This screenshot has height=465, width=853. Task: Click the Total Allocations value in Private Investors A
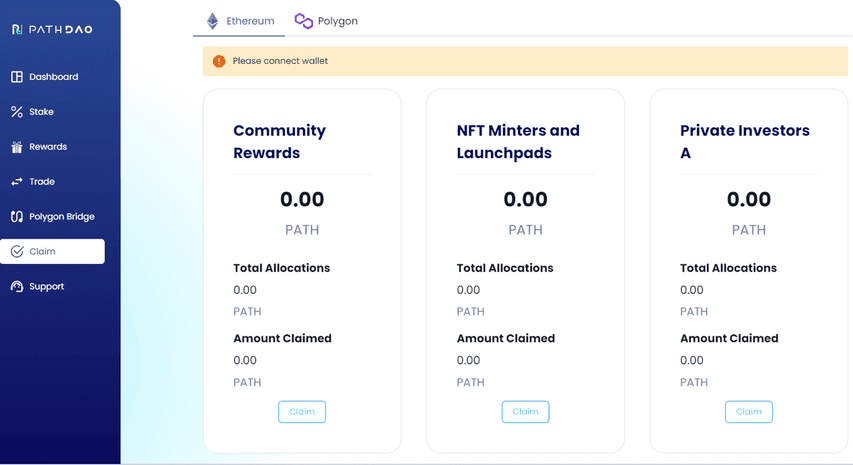click(x=692, y=290)
